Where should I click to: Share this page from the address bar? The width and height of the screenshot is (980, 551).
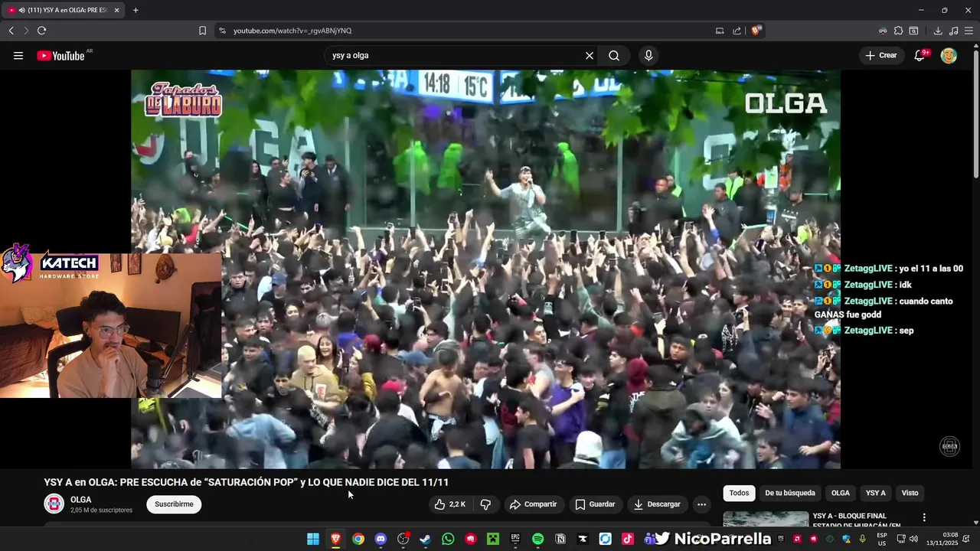[x=737, y=31]
